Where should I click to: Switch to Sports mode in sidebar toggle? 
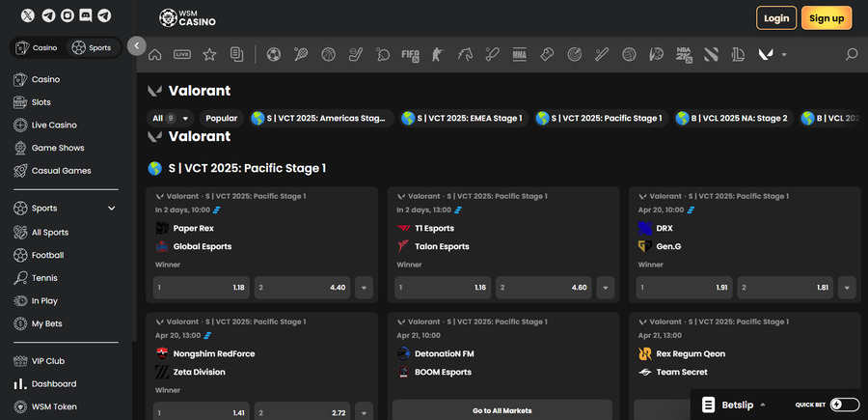pos(92,47)
